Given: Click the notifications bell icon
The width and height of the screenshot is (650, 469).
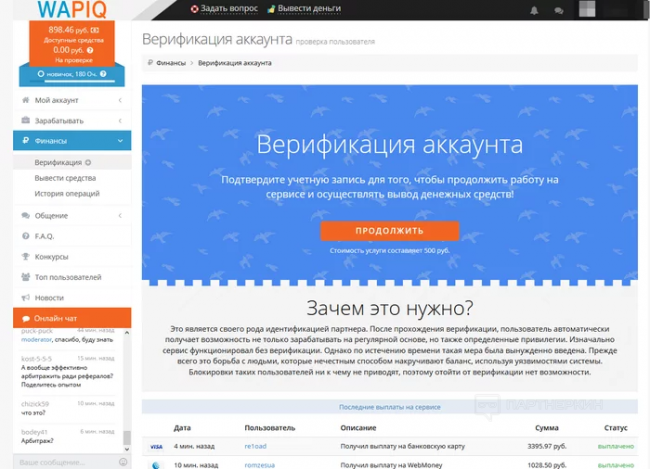Looking at the screenshot, I should [x=534, y=10].
